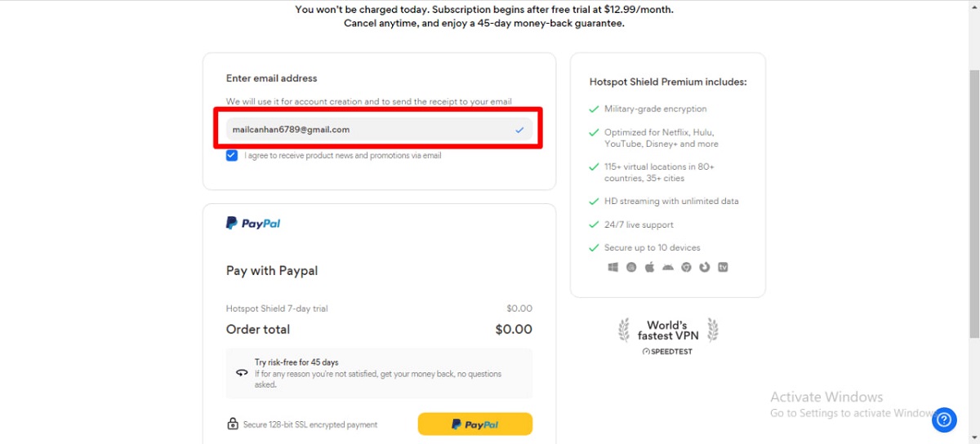The width and height of the screenshot is (980, 444).
Task: Open the blue help question-mark button
Action: tap(943, 420)
